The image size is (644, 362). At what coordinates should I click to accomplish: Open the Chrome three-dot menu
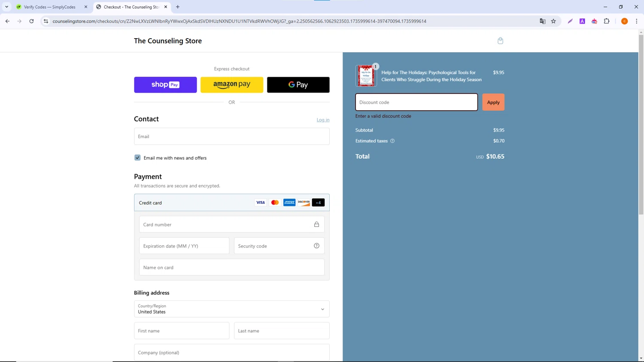click(x=637, y=21)
